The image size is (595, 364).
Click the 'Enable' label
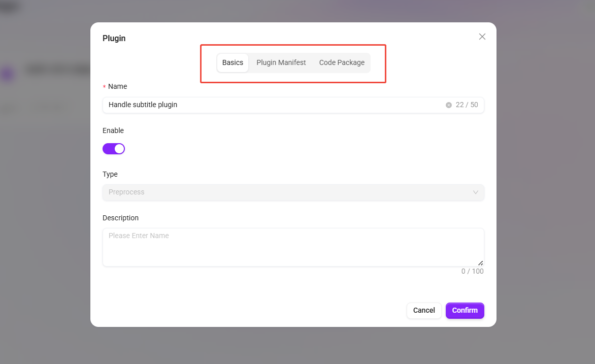click(113, 130)
